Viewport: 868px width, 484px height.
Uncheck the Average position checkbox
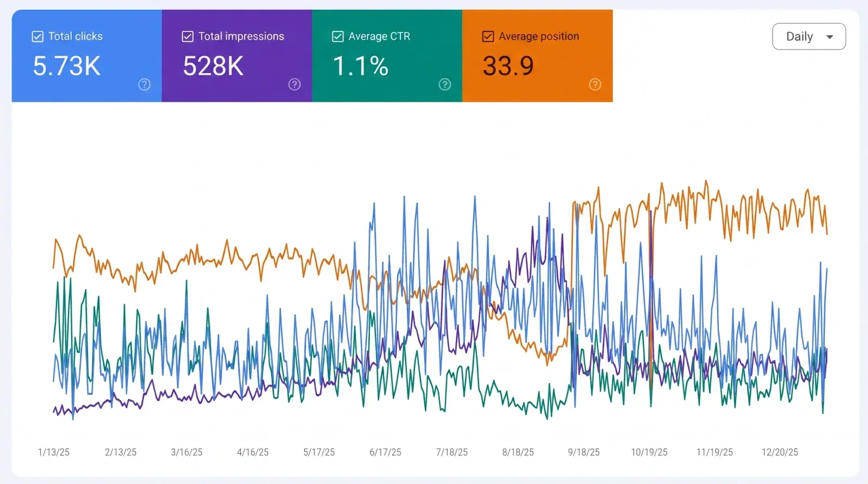[x=488, y=36]
